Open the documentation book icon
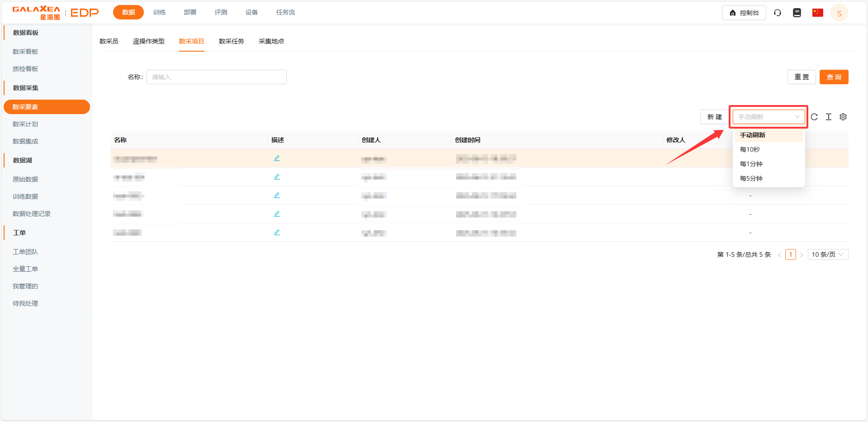 [x=797, y=13]
